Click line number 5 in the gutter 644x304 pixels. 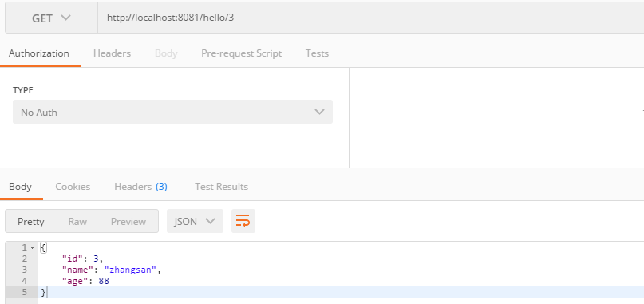coord(24,292)
